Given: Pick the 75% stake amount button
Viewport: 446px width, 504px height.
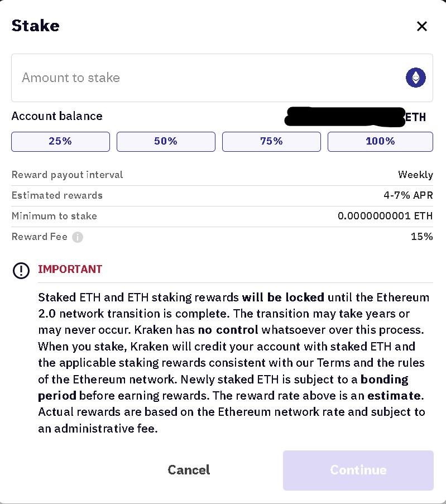Looking at the screenshot, I should tap(271, 141).
